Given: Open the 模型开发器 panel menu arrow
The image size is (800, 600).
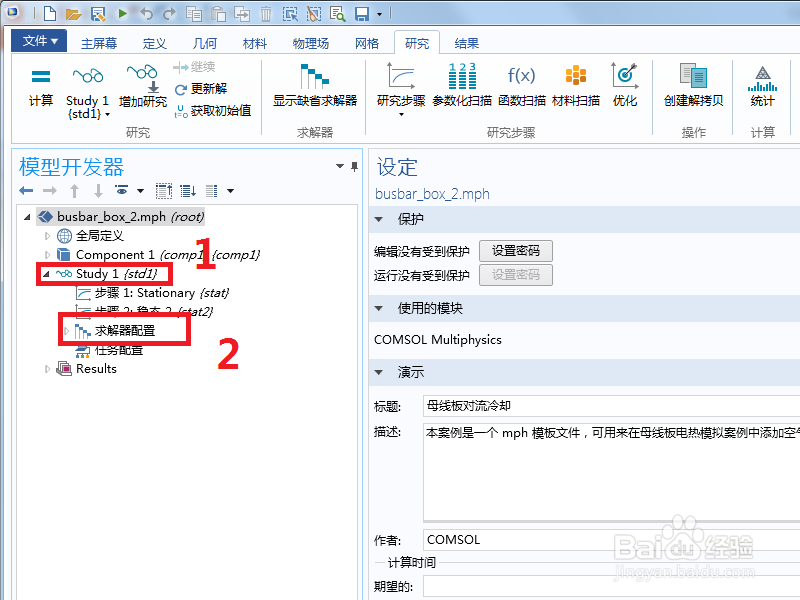Looking at the screenshot, I should pyautogui.click(x=340, y=166).
